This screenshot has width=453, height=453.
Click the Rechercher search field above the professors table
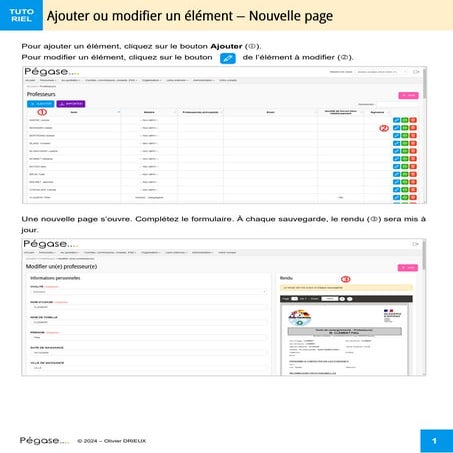[396, 104]
